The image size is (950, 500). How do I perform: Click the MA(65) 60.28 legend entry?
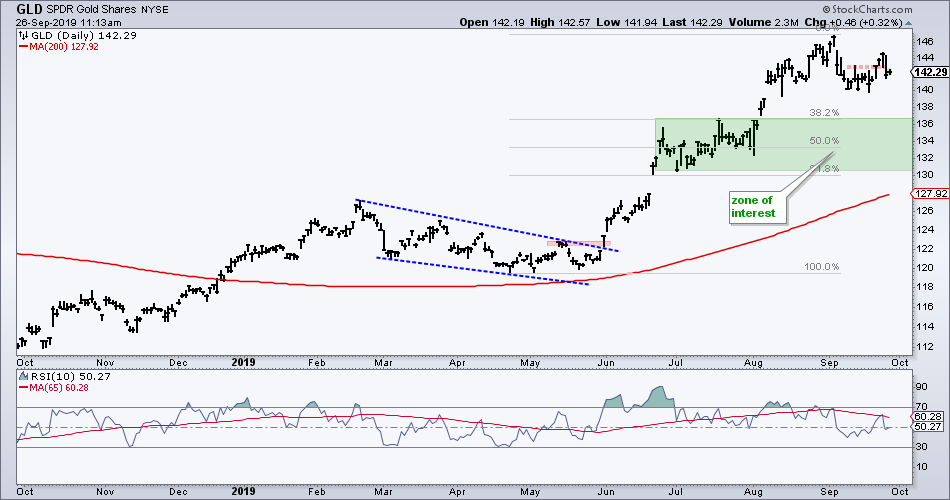(59, 388)
